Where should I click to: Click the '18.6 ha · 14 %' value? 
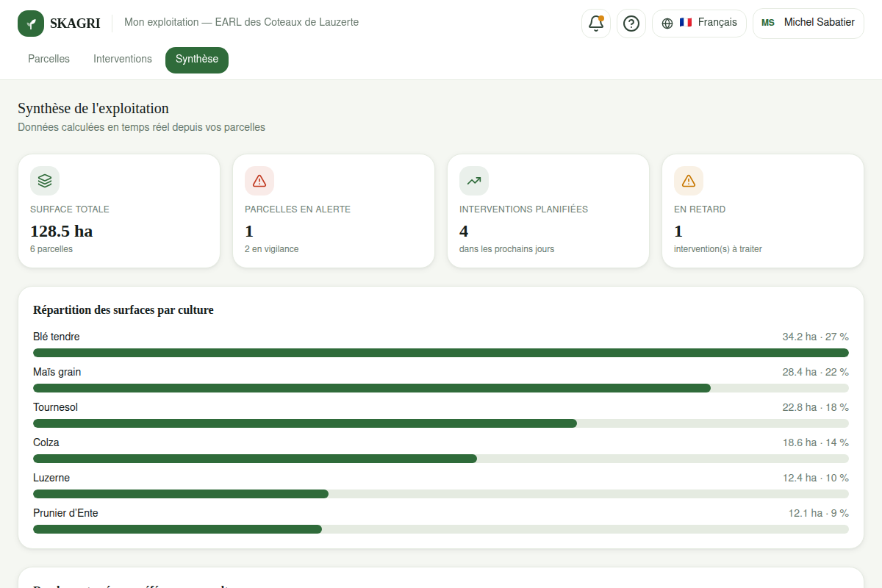[815, 442]
